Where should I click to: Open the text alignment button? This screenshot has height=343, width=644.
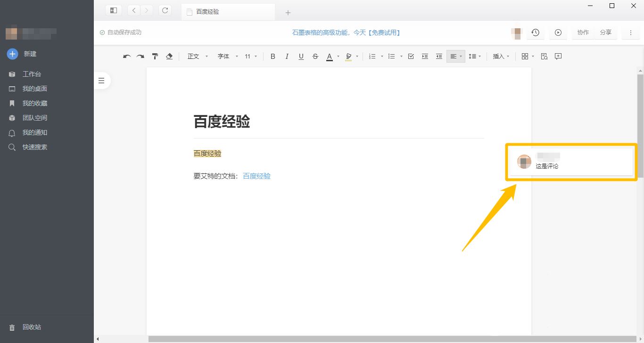click(x=456, y=57)
